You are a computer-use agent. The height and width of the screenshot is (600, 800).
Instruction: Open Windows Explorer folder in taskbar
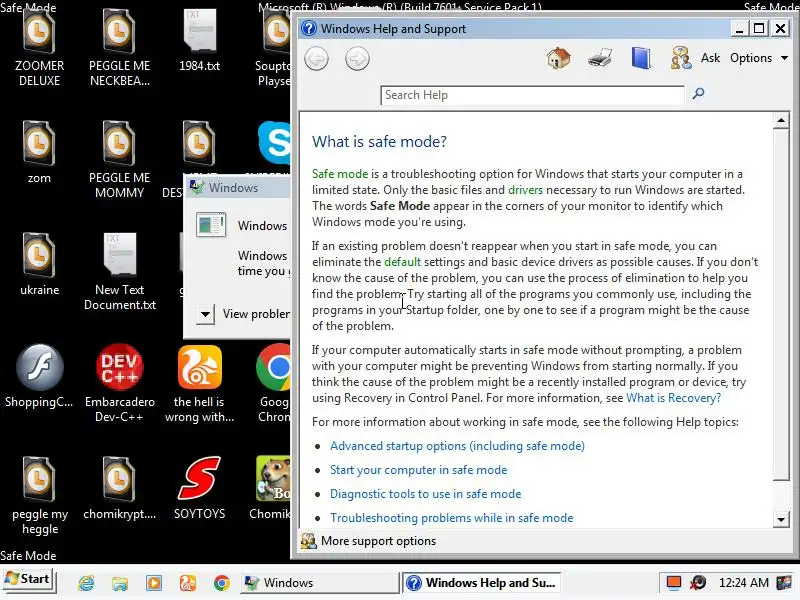pos(120,583)
